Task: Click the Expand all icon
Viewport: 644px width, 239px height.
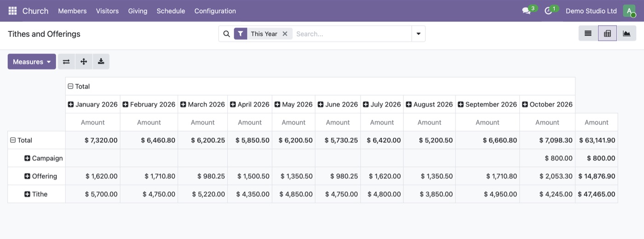Action: (x=84, y=62)
